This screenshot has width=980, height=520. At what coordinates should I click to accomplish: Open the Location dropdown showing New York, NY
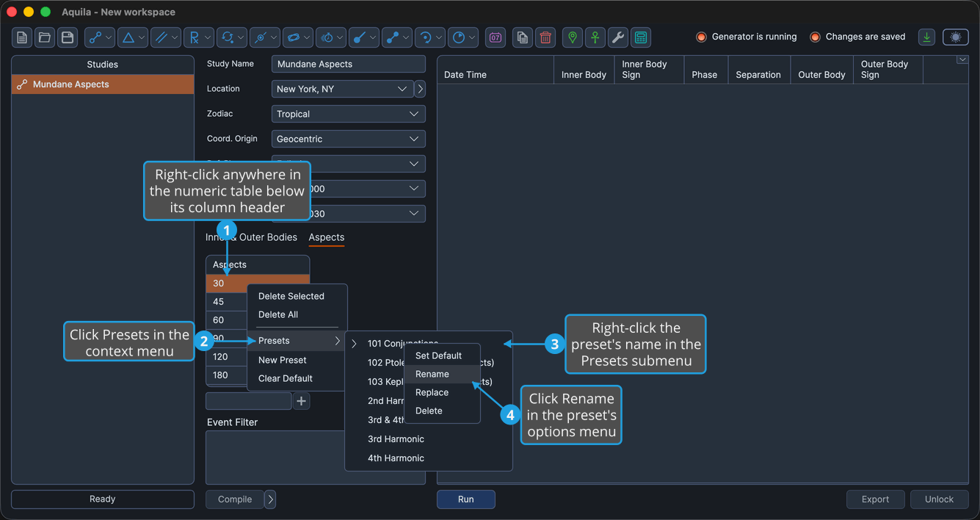click(342, 89)
